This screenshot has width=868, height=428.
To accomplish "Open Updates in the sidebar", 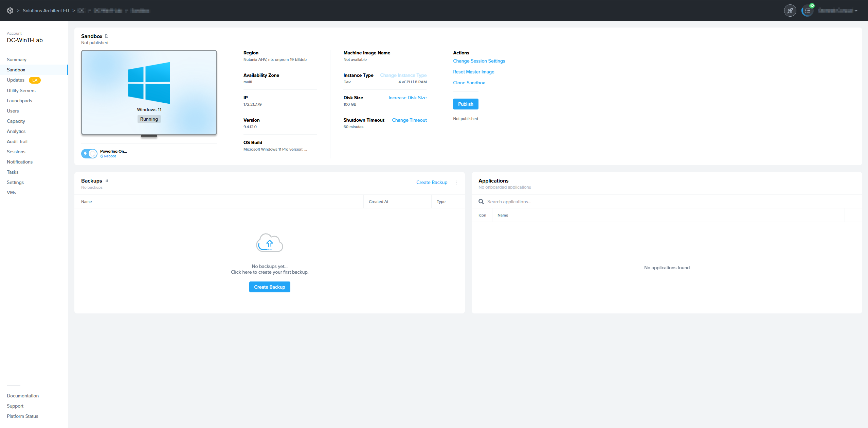I will [16, 80].
